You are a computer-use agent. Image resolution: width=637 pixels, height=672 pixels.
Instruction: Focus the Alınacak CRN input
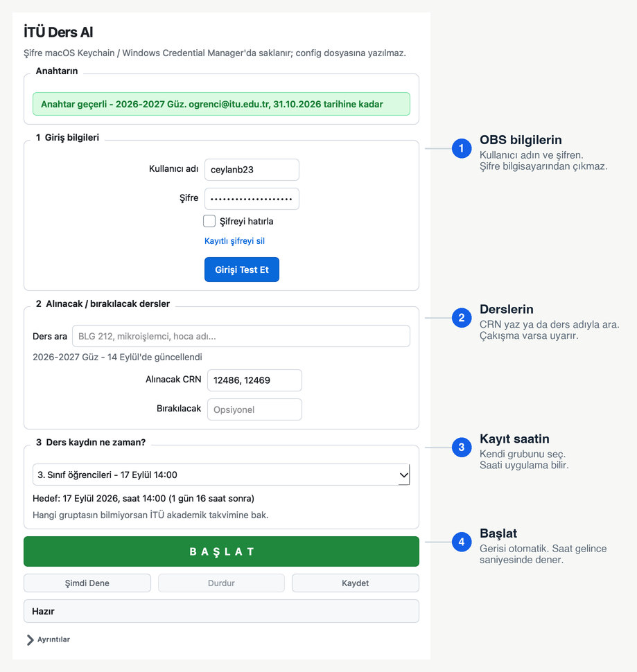click(x=254, y=380)
